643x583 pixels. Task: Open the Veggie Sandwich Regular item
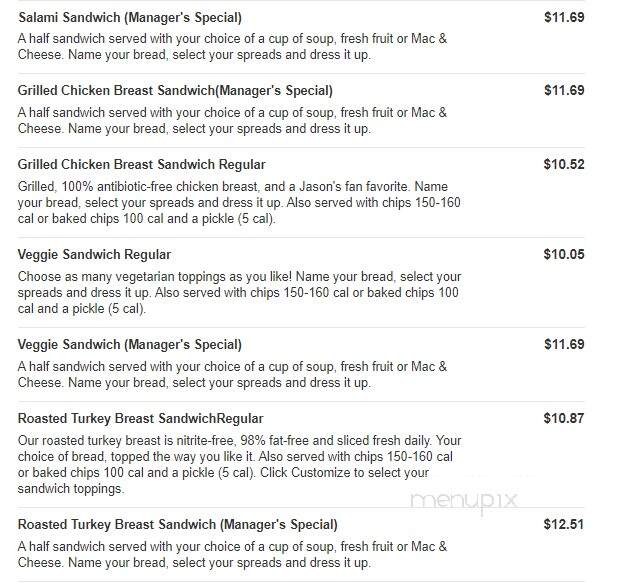point(94,255)
